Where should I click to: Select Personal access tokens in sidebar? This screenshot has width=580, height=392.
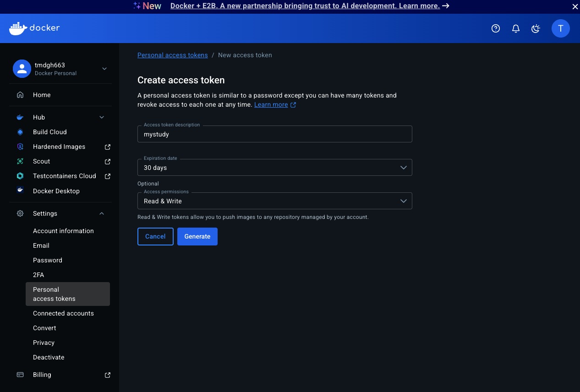(68, 294)
